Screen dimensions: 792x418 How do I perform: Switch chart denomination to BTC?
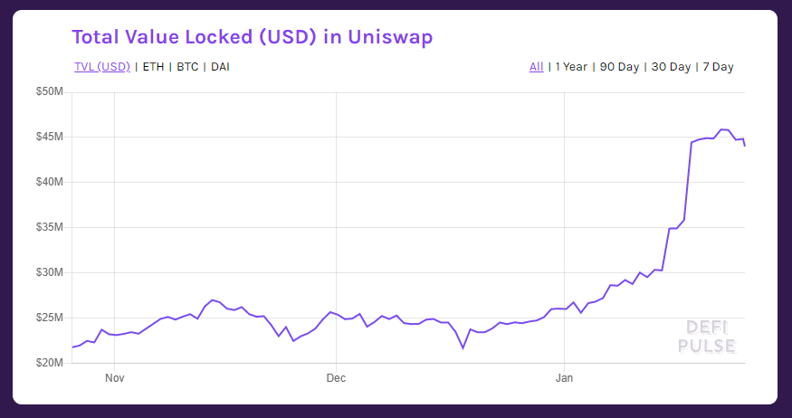tap(187, 67)
